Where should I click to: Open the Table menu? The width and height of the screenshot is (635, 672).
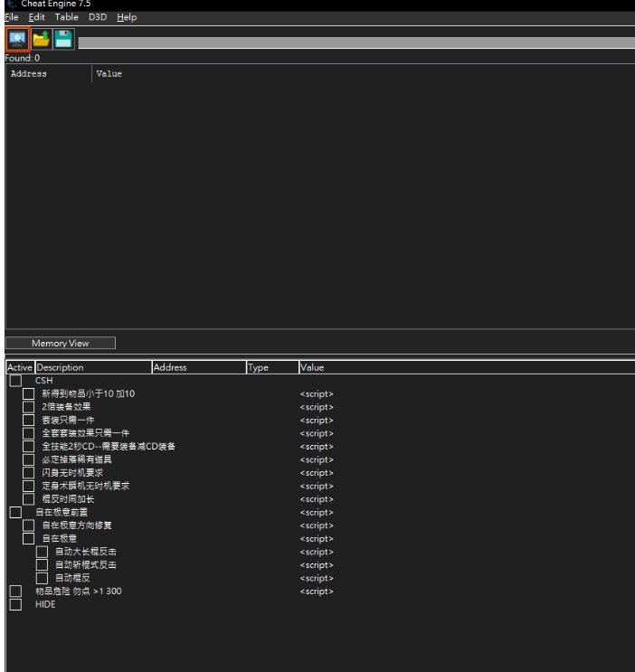pos(66,17)
